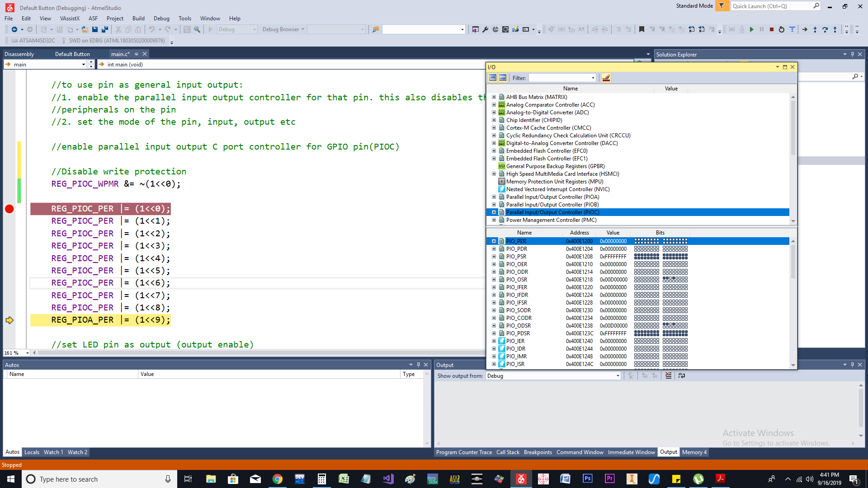The width and height of the screenshot is (868, 488).
Task: Open Atmel Studio from the Windows taskbar
Action: click(x=521, y=479)
